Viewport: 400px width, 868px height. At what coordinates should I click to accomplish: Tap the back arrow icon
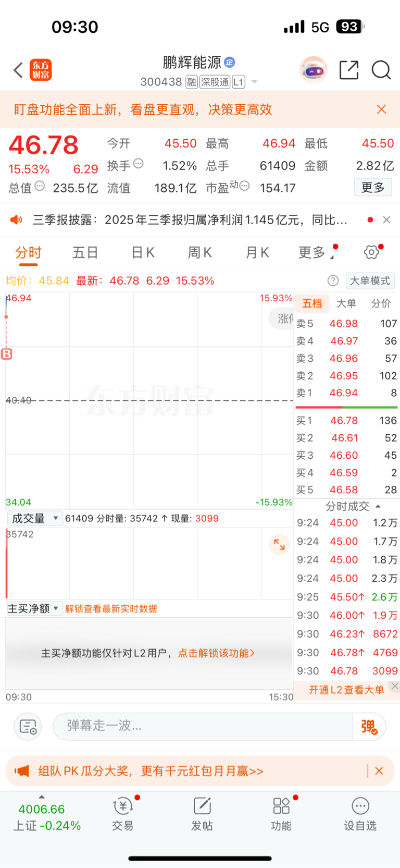coord(18,70)
